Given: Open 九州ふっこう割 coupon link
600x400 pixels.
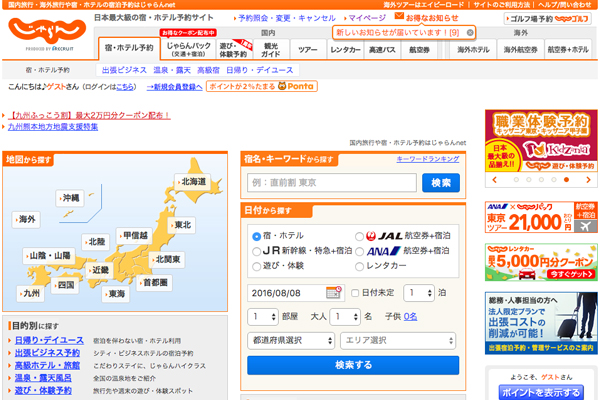Looking at the screenshot, I should 89,115.
